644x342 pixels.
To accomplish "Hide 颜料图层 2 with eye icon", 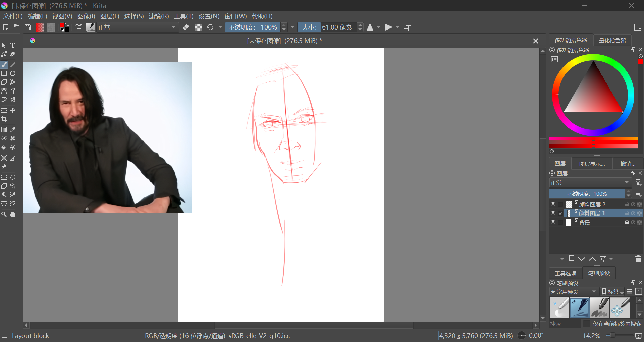I will click(553, 204).
